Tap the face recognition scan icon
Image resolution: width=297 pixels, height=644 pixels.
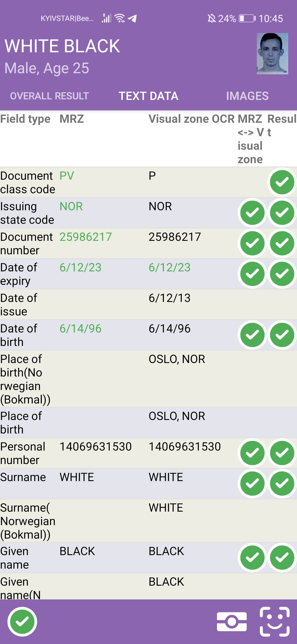[x=274, y=621]
